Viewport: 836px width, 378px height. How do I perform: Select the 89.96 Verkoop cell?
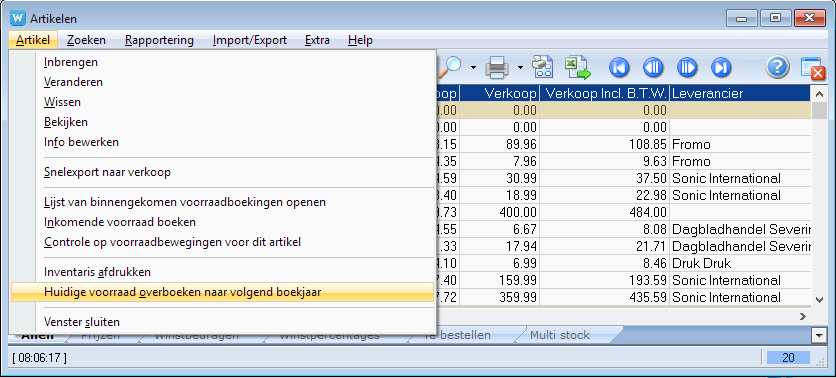tap(499, 144)
